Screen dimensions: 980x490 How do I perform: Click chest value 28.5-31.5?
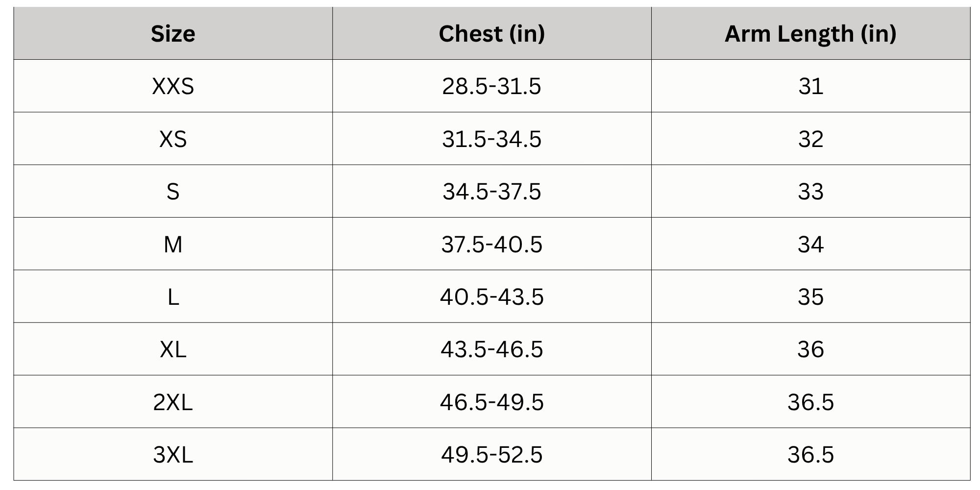click(491, 86)
